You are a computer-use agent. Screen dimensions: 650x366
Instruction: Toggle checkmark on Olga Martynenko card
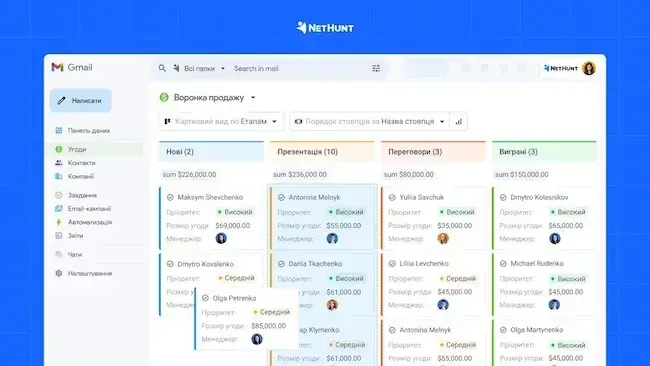click(x=503, y=330)
